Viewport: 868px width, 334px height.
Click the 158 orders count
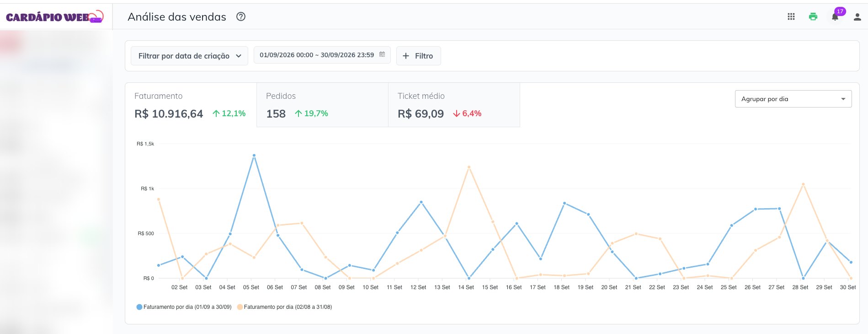click(276, 114)
